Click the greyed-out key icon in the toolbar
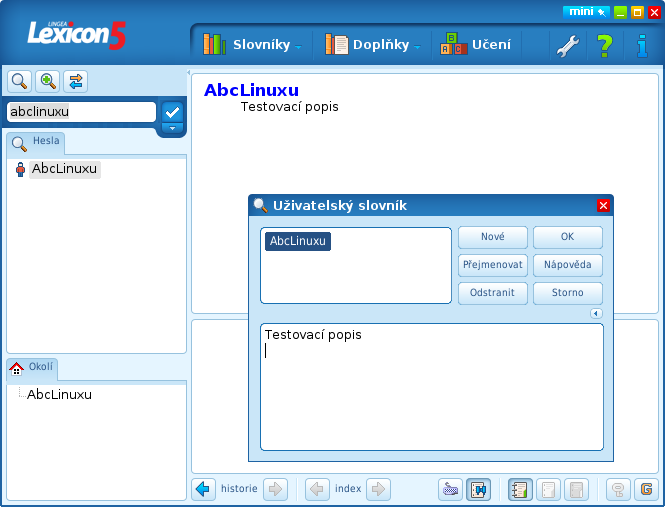 [618, 489]
